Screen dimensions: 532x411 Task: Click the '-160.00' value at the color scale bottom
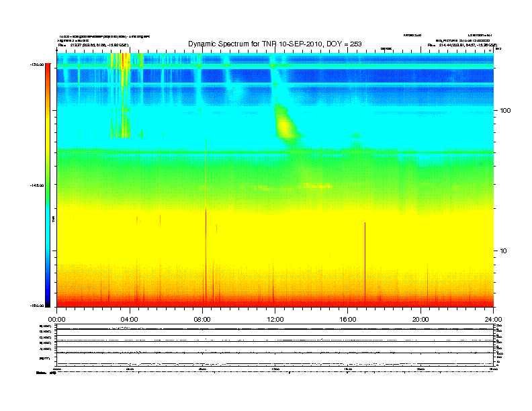click(37, 306)
